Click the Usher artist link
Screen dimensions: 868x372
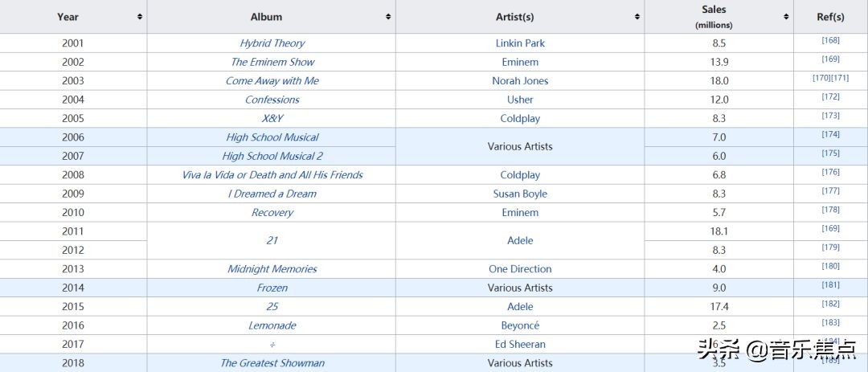(x=520, y=100)
